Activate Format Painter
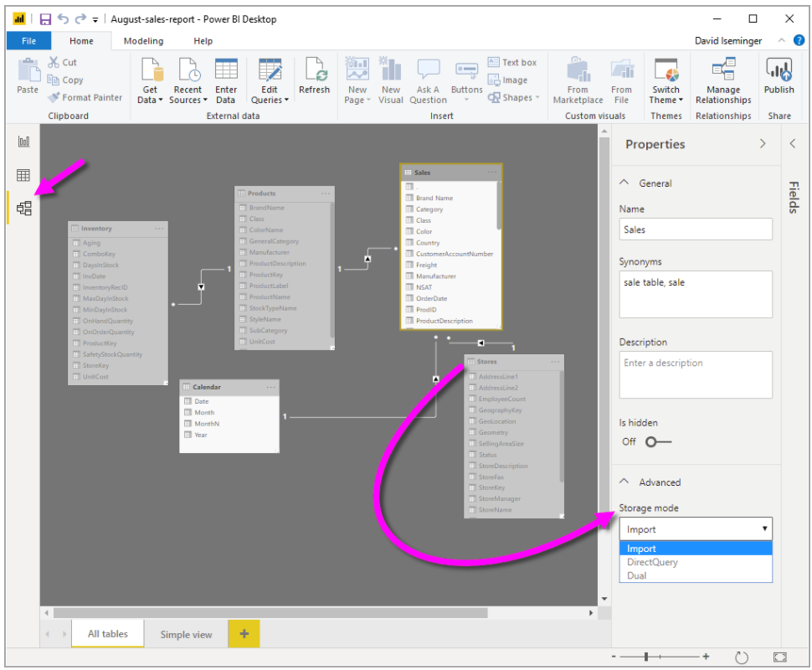The width and height of the screenshot is (812, 670). click(85, 97)
